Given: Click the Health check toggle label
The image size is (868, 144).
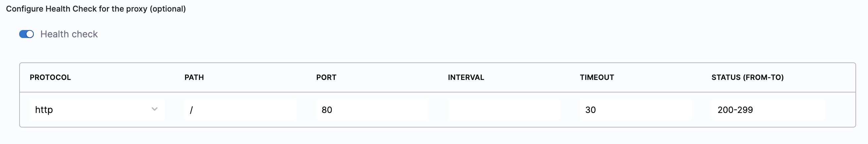Looking at the screenshot, I should [69, 34].
